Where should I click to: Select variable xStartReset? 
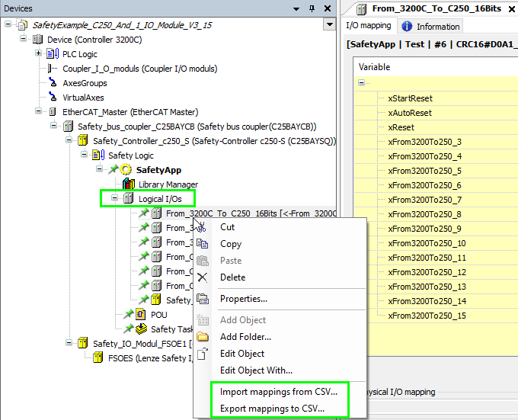point(410,98)
